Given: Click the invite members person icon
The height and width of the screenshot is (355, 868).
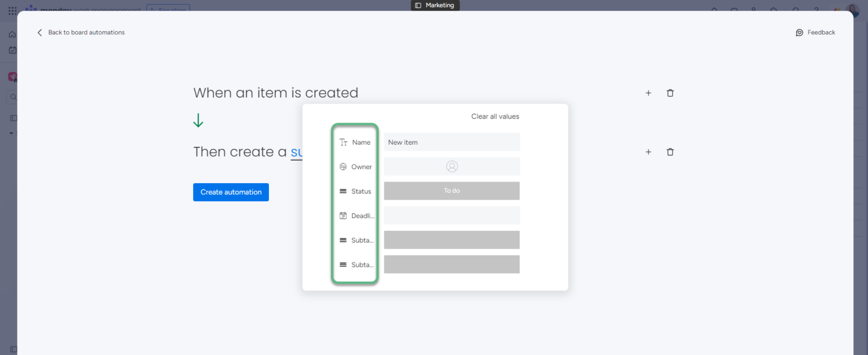Looking at the screenshot, I should coord(754,10).
